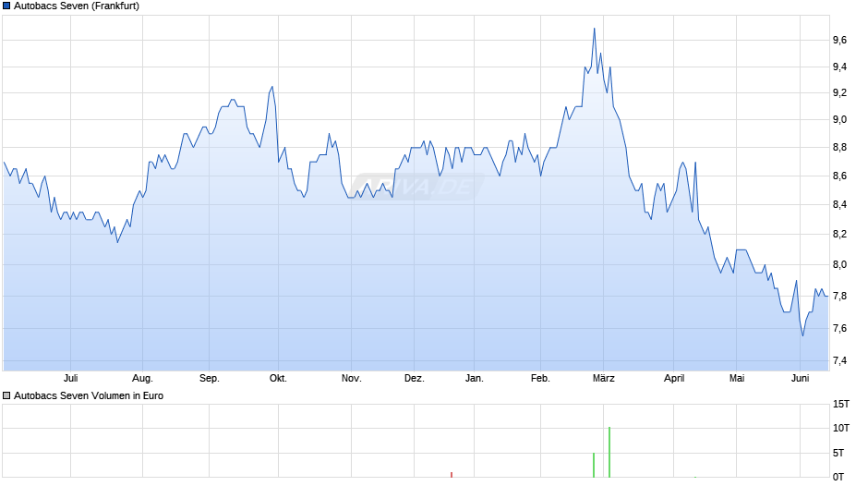The width and height of the screenshot is (868, 486).
Task: Click the 9,0 price axis value
Action: pyautogui.click(x=839, y=120)
